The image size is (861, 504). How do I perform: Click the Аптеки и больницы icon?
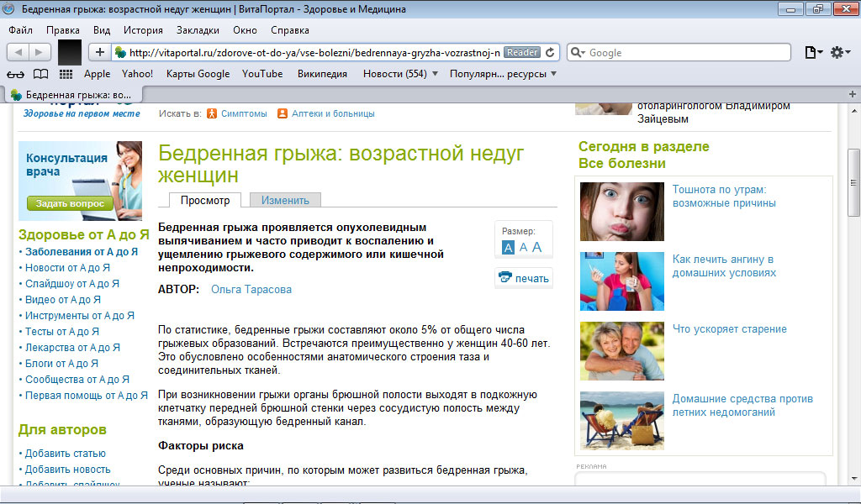283,113
